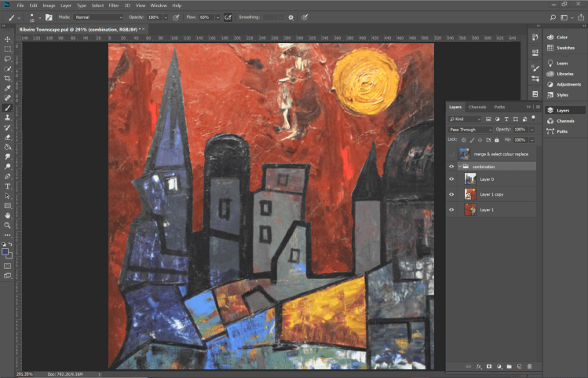The width and height of the screenshot is (588, 378).
Task: Open the Opacity slider dropdown in options bar
Action: click(166, 17)
